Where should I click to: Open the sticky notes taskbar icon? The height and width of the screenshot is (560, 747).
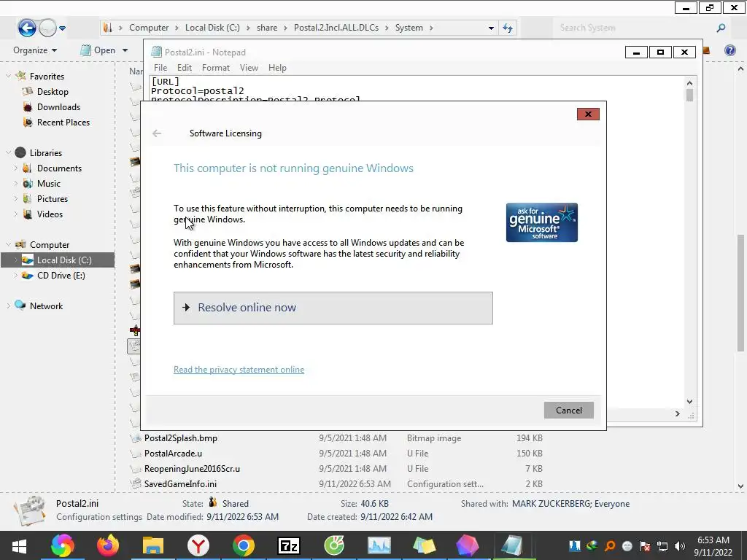424,545
